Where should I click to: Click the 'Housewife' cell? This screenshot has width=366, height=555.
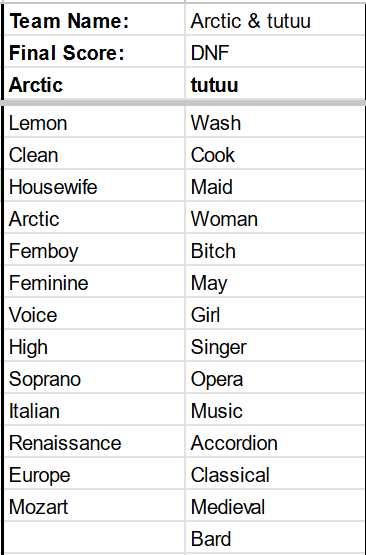(94, 185)
